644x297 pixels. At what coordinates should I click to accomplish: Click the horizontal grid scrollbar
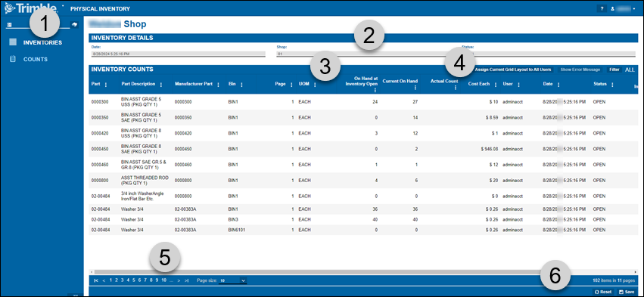point(322,272)
